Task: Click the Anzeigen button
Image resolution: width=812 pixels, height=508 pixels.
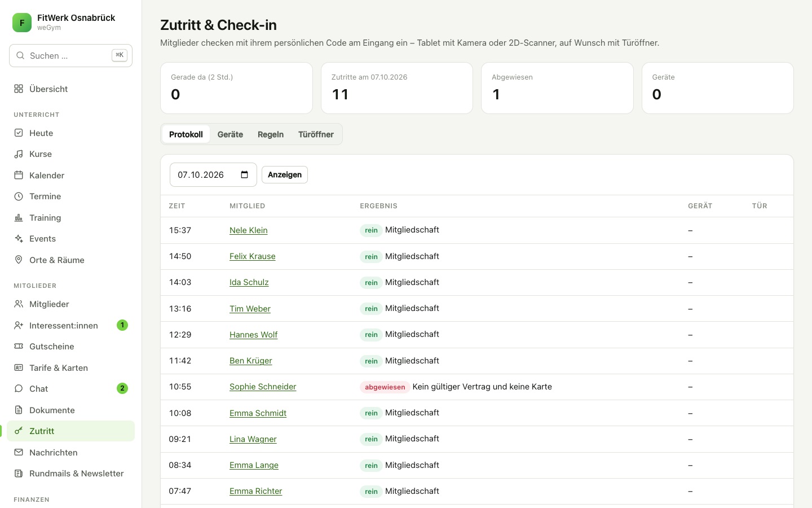Action: pyautogui.click(x=285, y=174)
